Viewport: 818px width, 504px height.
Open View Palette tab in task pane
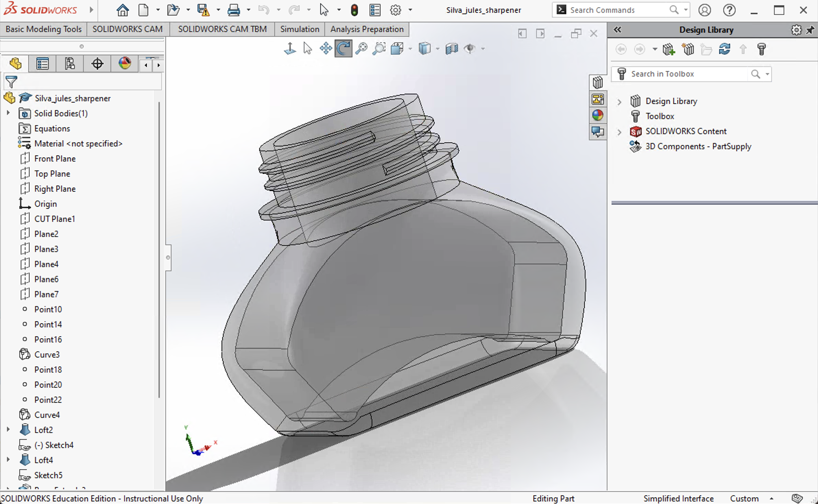pyautogui.click(x=598, y=99)
